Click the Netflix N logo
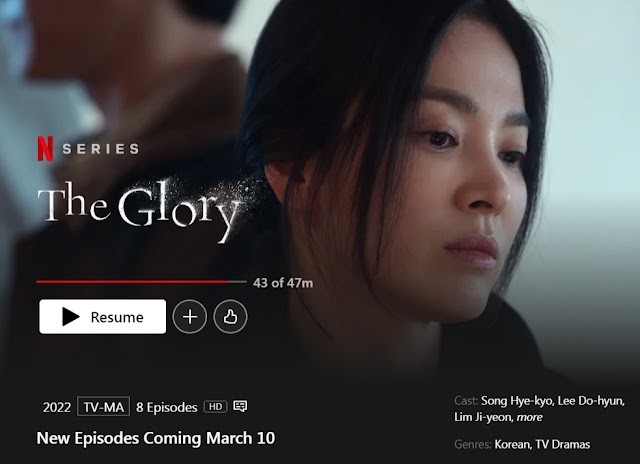 (45, 149)
